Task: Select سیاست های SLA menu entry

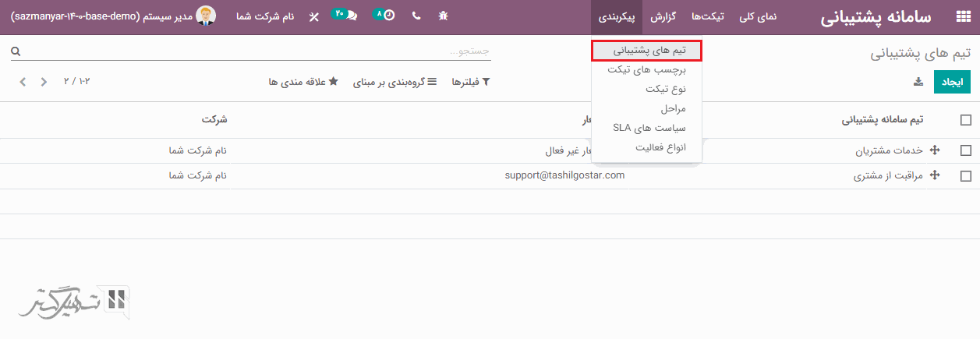Action: click(x=649, y=128)
